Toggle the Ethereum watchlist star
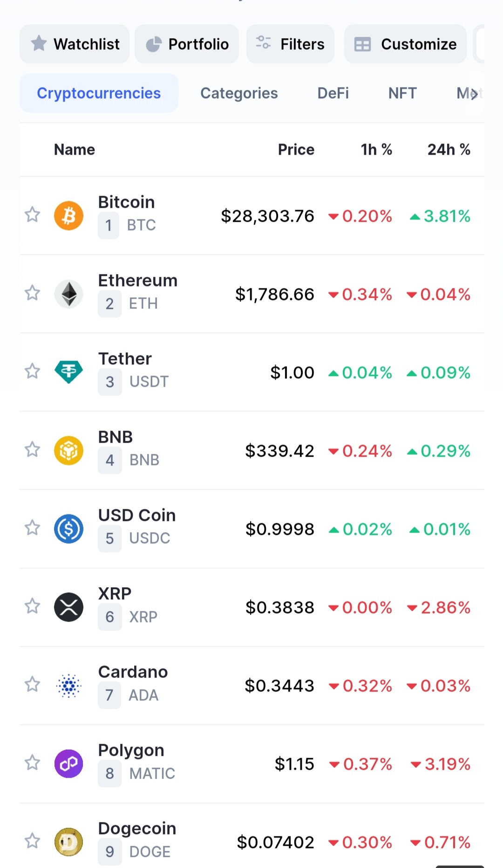The height and width of the screenshot is (868, 503). pyautogui.click(x=32, y=293)
